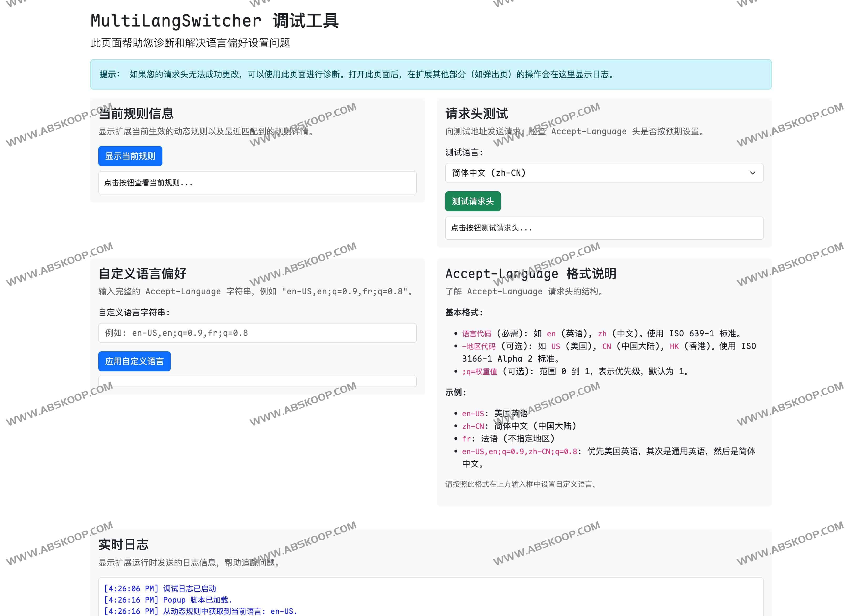Click the 点击按钮测试请求头 result area
This screenshot has width=852, height=616.
tap(603, 228)
